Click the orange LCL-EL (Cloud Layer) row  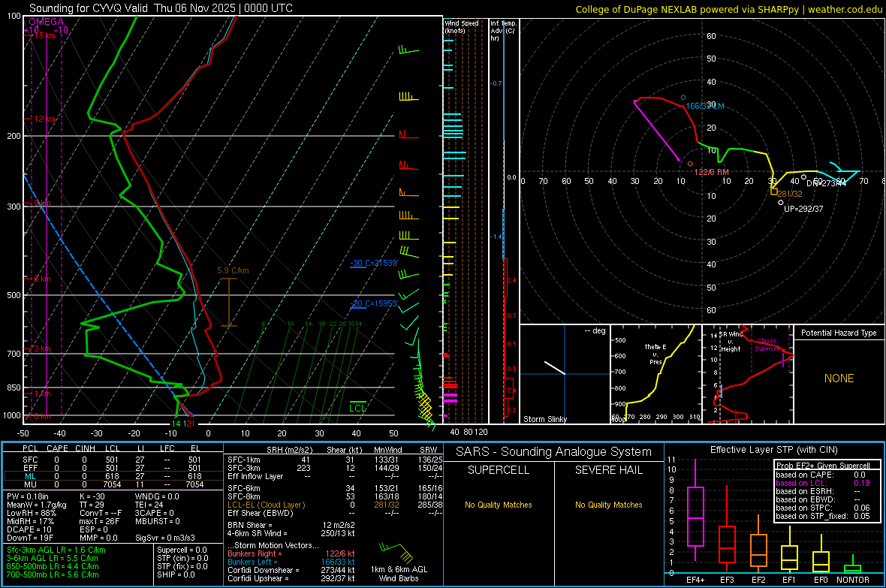coord(335,505)
